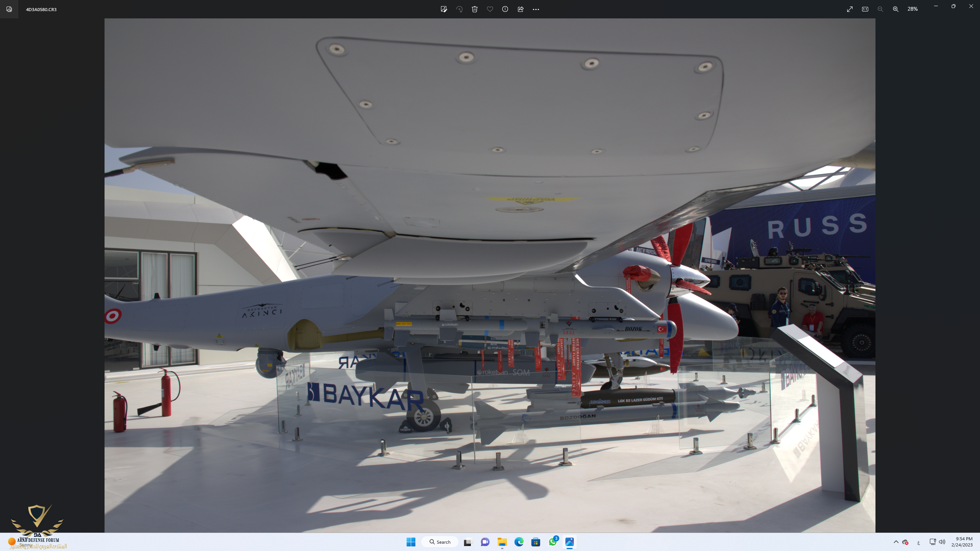
Task: Click the active Photos taskbar icon
Action: pos(570,542)
